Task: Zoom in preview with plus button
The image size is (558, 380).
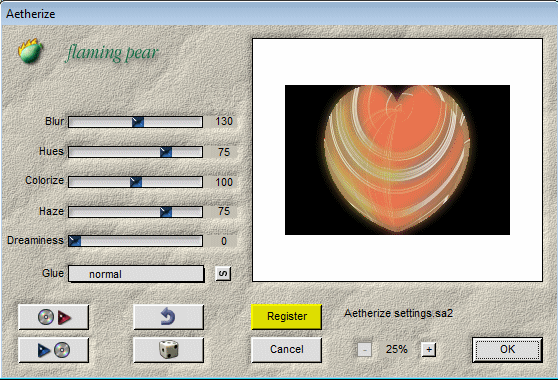Action: 429,350
